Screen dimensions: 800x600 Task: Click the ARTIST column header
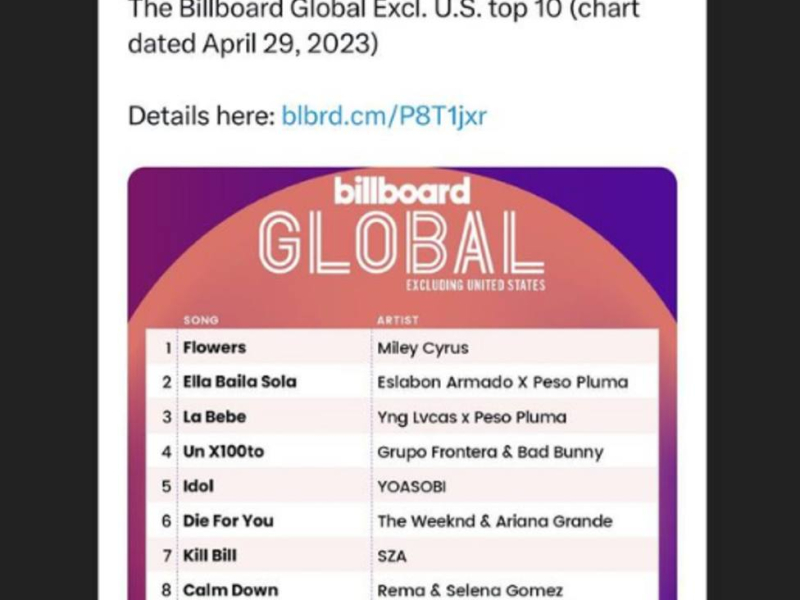(x=398, y=320)
